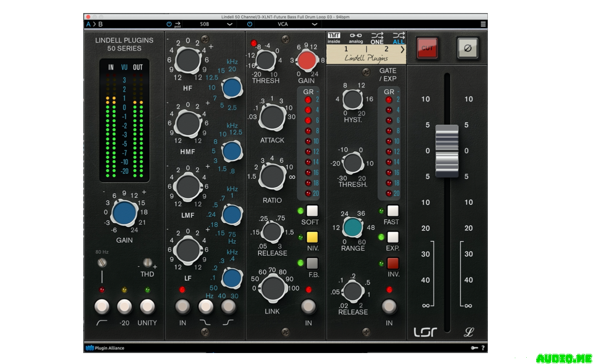This screenshot has width=593, height=364.
Task: Toggle the compressor power icon beside VCA
Action: pyautogui.click(x=250, y=24)
